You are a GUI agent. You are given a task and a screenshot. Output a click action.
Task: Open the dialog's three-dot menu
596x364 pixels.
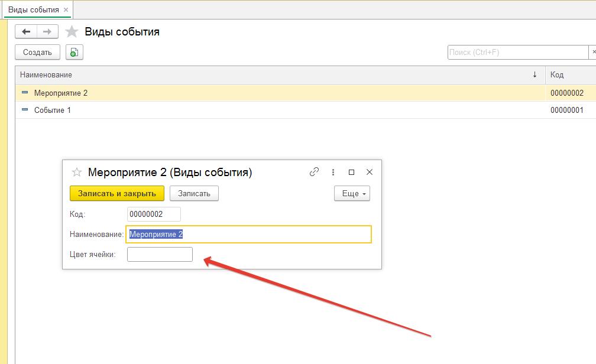333,172
